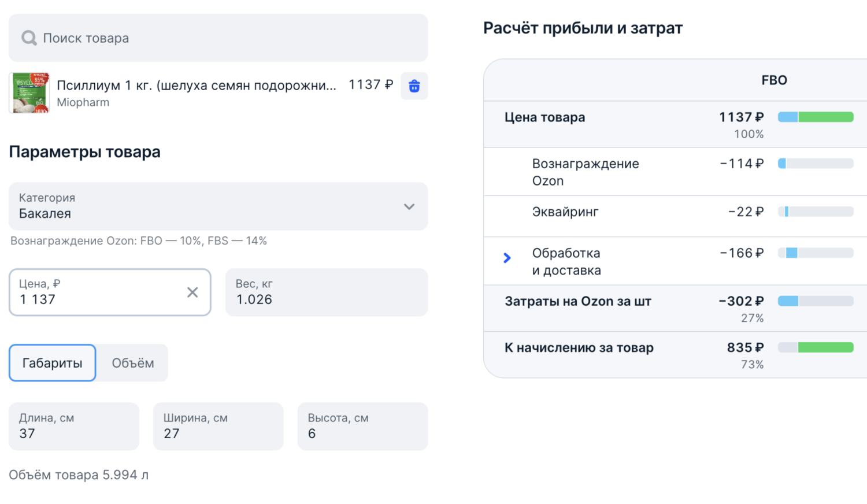Click К начислению за товар green bar

(825, 347)
